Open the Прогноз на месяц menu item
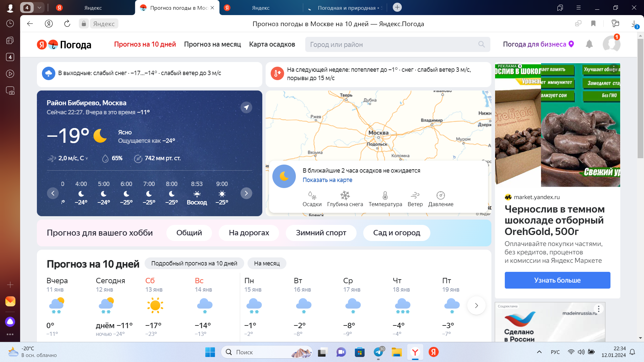Image resolution: width=644 pixels, height=362 pixels. click(x=212, y=44)
